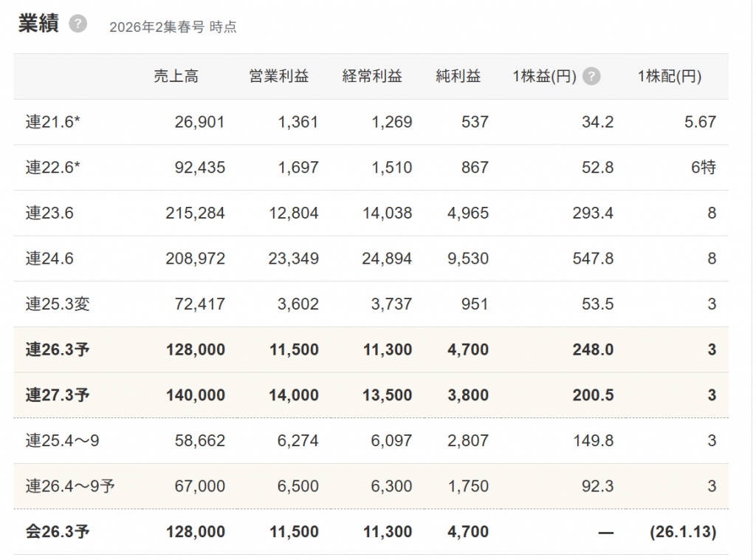Select the 営業利益 column header
The width and height of the screenshot is (756, 560).
(x=279, y=76)
